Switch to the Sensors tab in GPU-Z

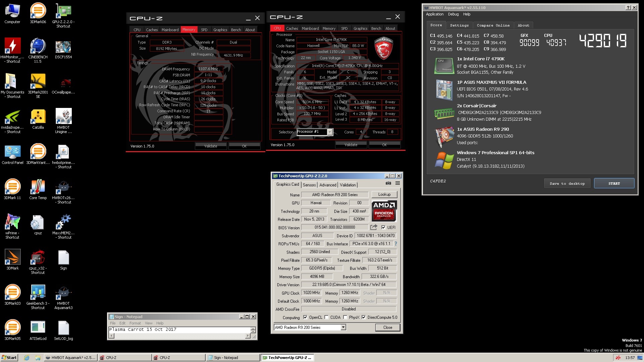309,185
